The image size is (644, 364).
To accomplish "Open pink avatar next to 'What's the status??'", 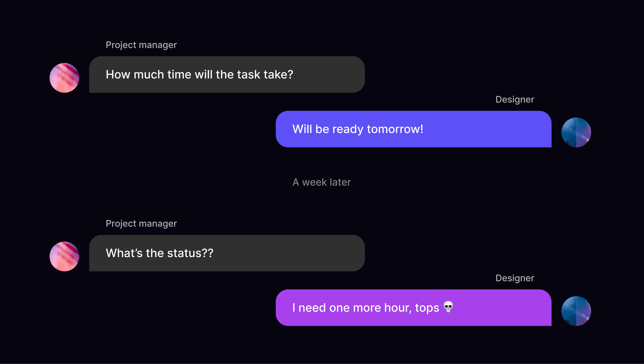I will point(64,256).
